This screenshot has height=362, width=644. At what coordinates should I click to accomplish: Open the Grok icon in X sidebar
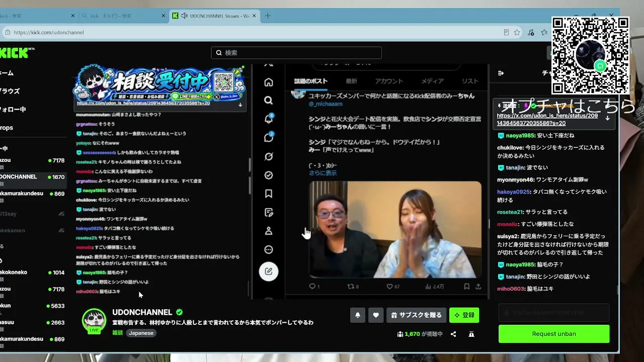click(x=269, y=156)
